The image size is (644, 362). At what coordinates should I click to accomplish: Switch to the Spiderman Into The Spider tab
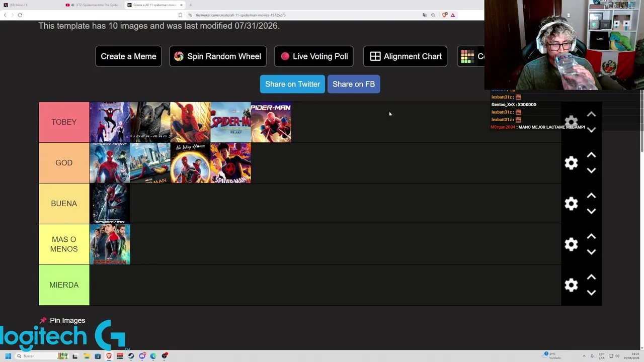coord(93,5)
